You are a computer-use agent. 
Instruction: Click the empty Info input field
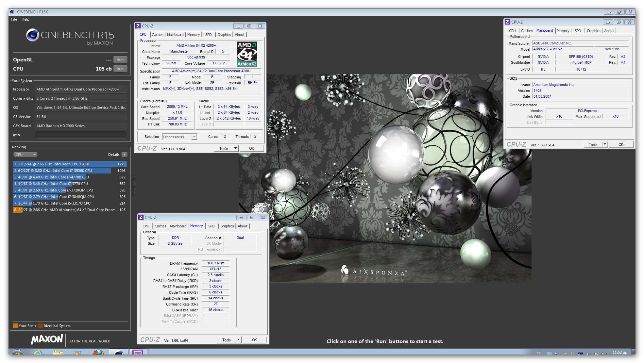coord(81,135)
